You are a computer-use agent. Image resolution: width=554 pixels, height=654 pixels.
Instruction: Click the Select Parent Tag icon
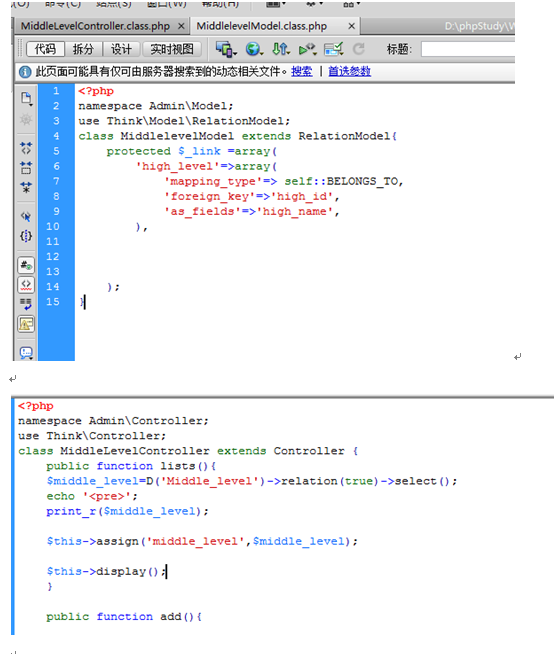26,216
